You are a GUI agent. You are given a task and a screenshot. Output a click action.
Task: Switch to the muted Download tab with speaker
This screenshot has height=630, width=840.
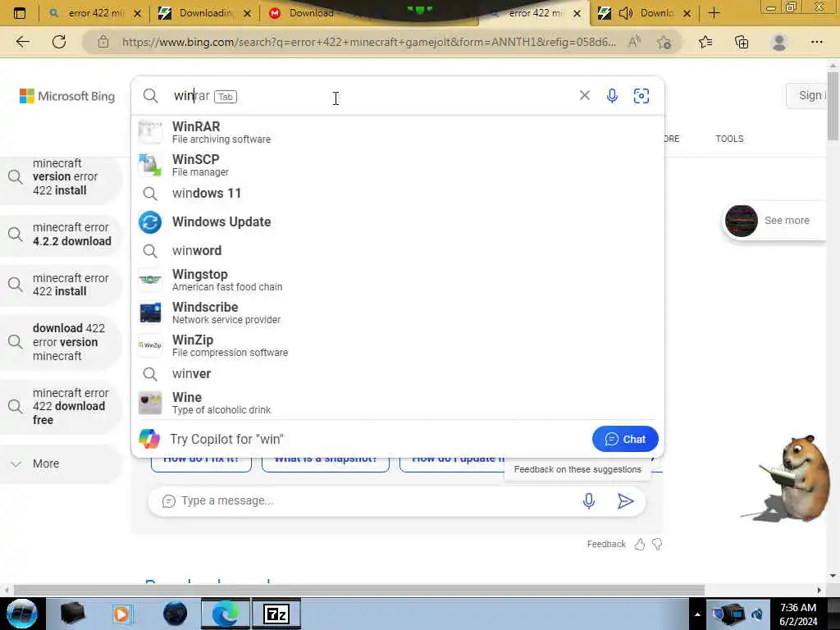tap(645, 13)
